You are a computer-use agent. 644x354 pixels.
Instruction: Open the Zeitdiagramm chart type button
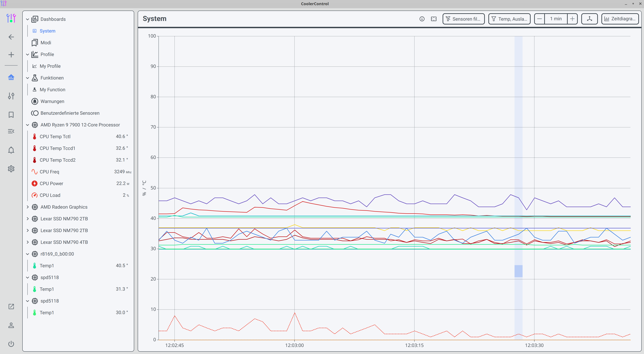pos(620,19)
